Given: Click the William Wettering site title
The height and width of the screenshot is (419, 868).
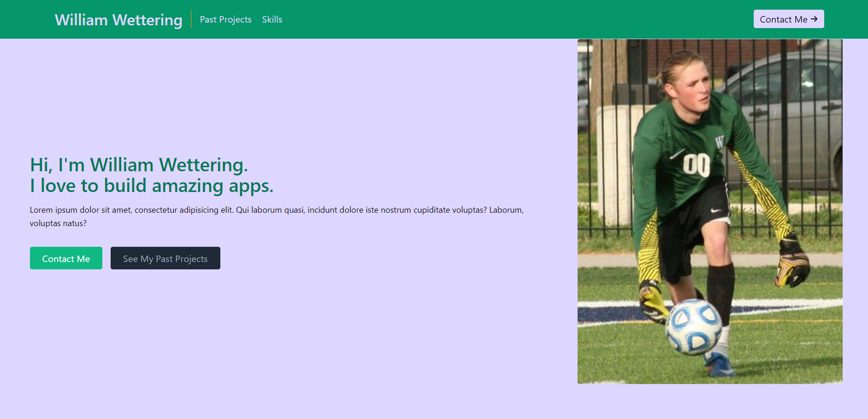Looking at the screenshot, I should point(118,20).
